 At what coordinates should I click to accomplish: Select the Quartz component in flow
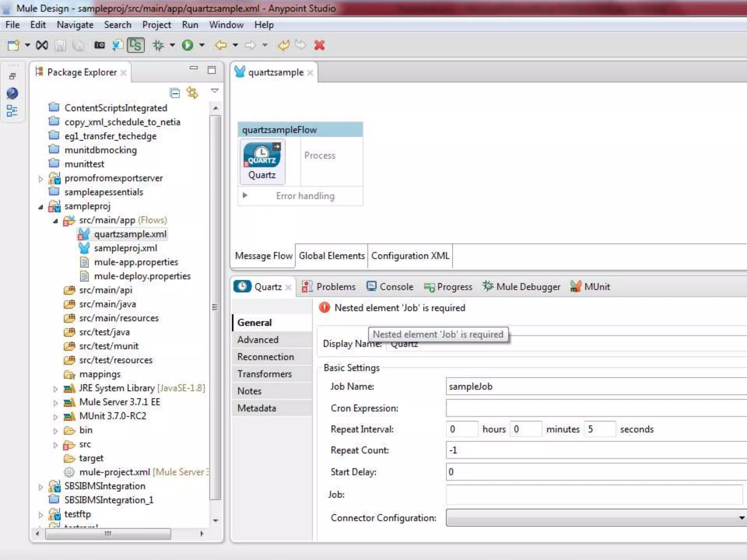point(262,161)
